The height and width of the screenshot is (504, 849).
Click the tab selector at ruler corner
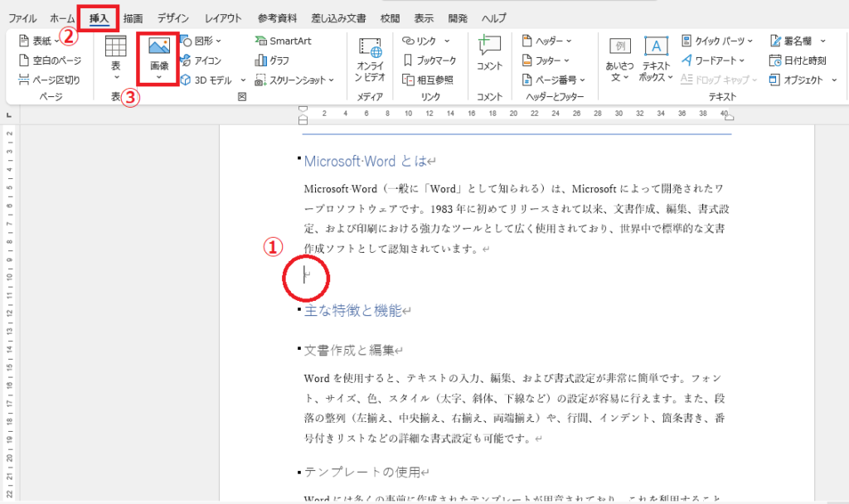9,114
